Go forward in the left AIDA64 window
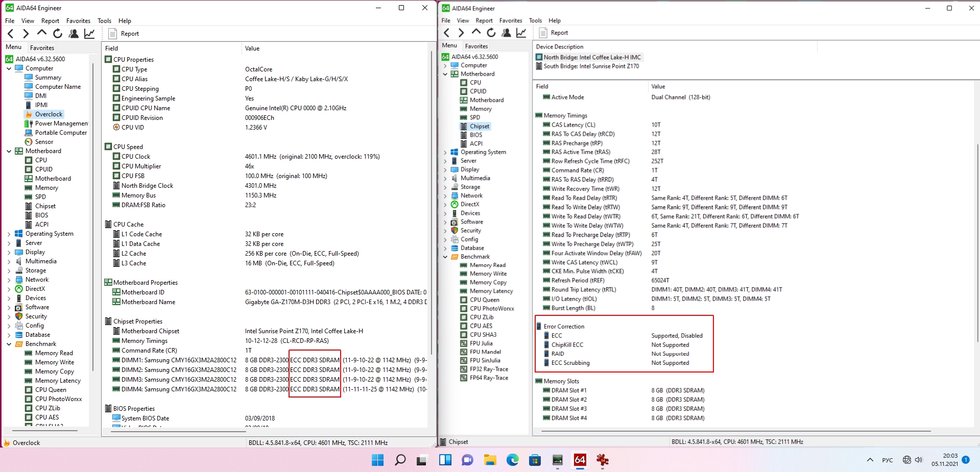This screenshot has width=980, height=472. pos(26,34)
